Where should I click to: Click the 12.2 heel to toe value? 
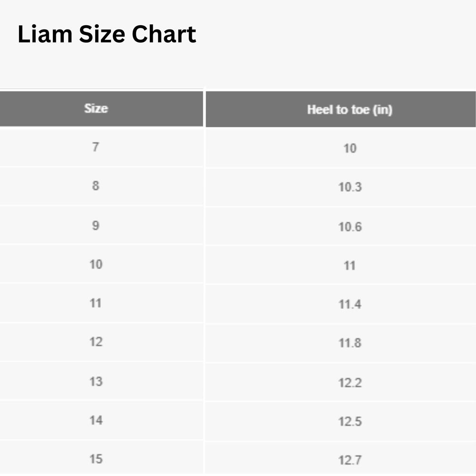[x=350, y=383]
